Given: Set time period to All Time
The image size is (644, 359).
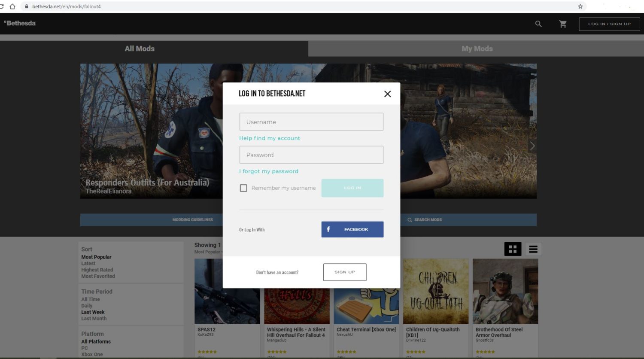Looking at the screenshot, I should click(91, 300).
